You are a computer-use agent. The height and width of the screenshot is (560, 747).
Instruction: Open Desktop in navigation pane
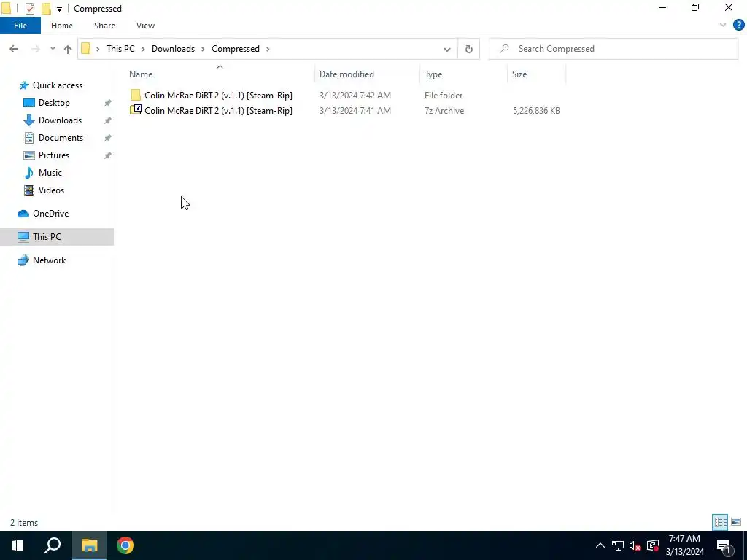coord(54,103)
